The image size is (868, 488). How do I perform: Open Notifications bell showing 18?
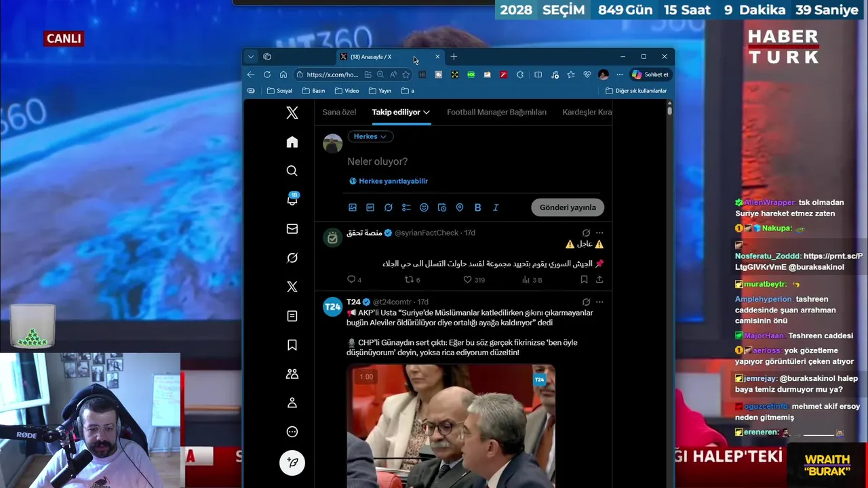point(292,199)
